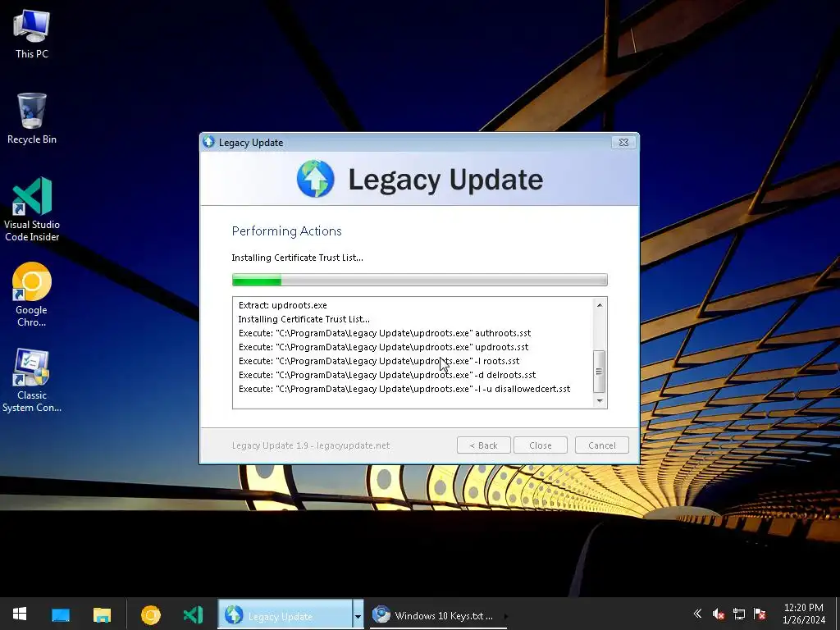Screen dimensions: 840x630
Task: Open the muted volume tray icon
Action: (719, 614)
